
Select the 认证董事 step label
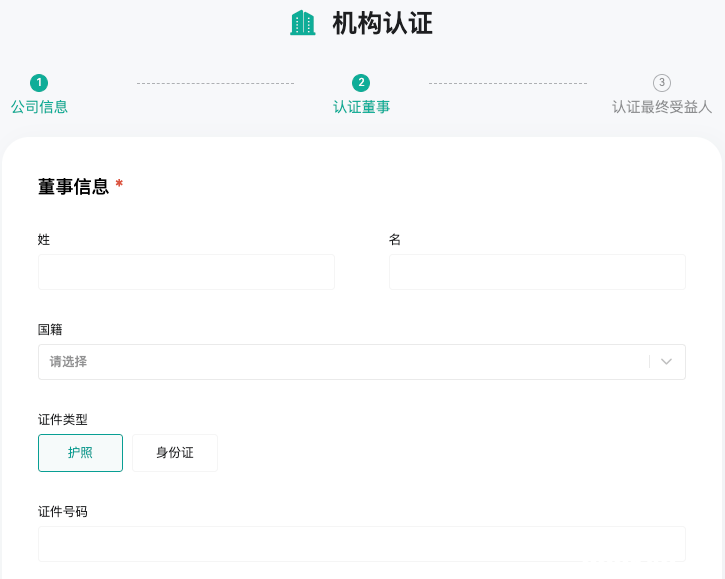pos(361,106)
